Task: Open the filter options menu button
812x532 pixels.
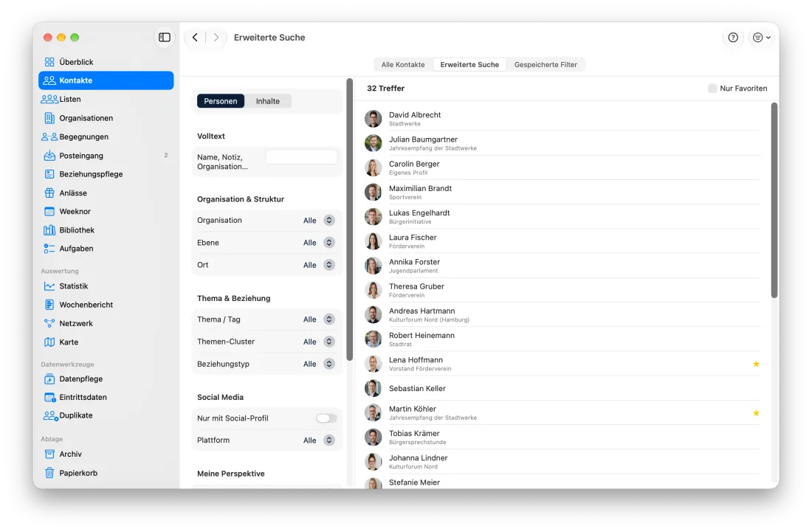Action: tap(762, 37)
